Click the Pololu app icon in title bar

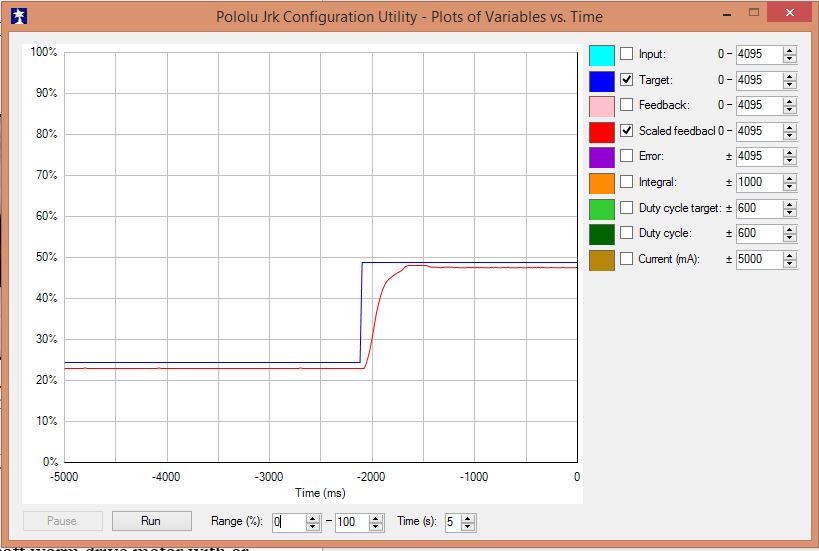pos(19,16)
